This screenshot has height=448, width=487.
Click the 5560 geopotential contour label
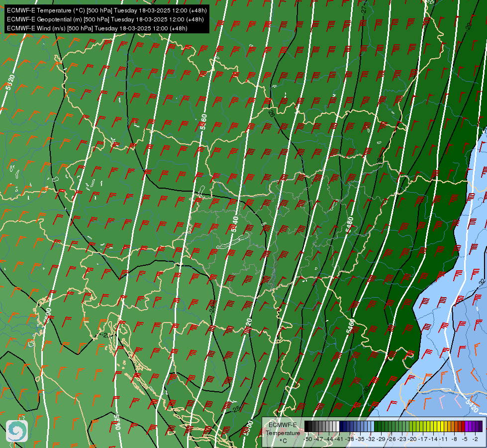point(203,122)
